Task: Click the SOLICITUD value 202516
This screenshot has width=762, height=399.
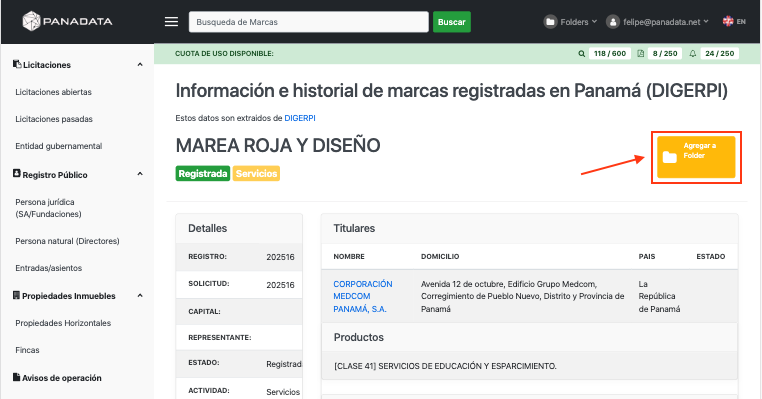Action: point(280,285)
